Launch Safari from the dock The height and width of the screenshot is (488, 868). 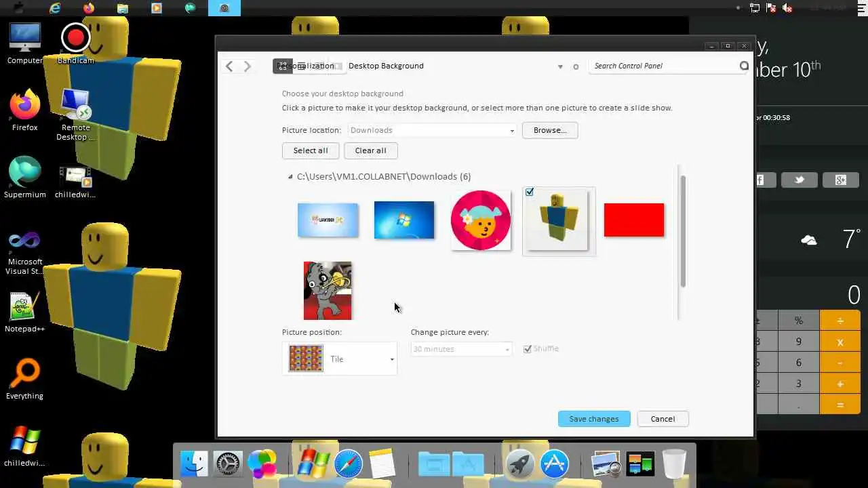coord(348,464)
